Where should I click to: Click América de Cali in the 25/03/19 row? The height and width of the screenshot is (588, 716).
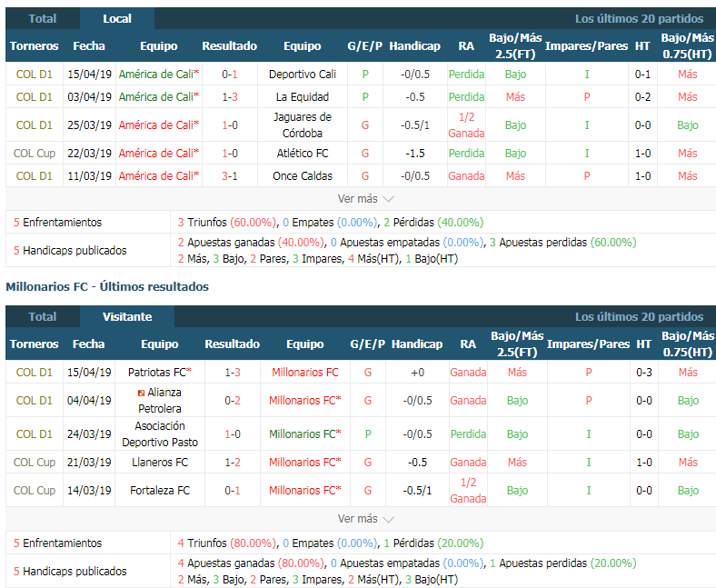click(158, 125)
